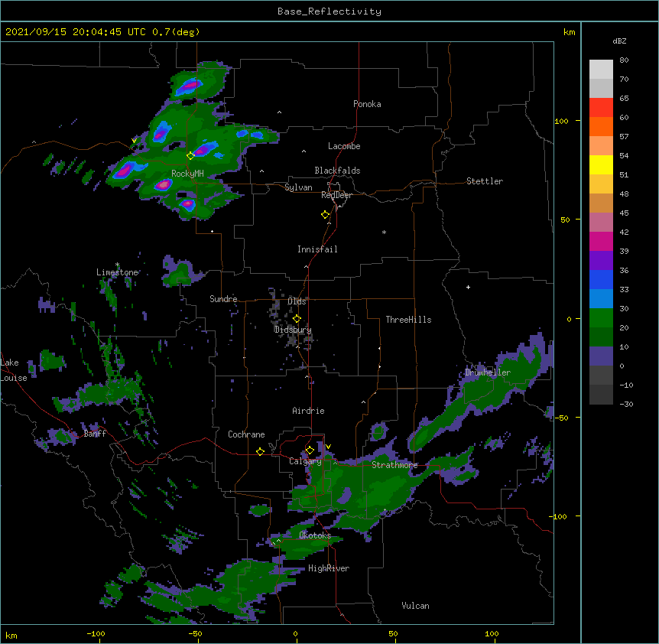Click the yellow diamond marker above Calgary label
The height and width of the screenshot is (644, 659).
[310, 450]
